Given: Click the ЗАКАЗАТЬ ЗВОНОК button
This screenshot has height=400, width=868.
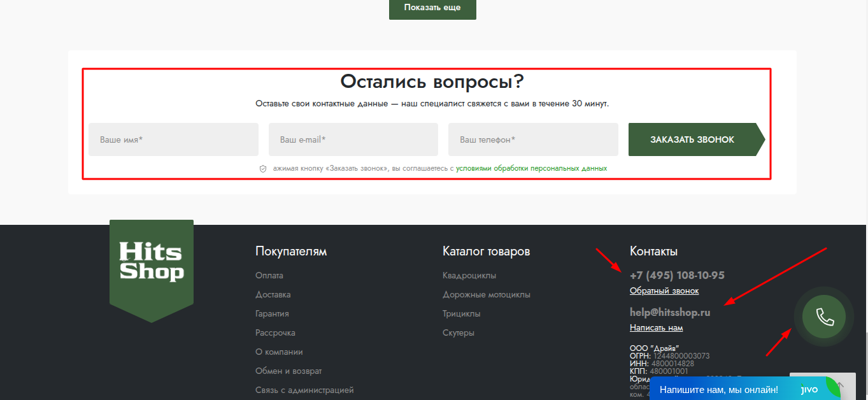Looking at the screenshot, I should pyautogui.click(x=697, y=139).
